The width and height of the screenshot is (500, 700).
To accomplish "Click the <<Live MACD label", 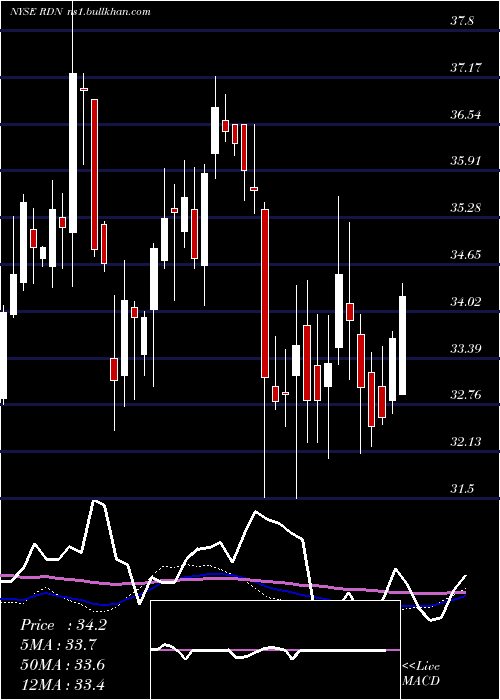I will (421, 673).
